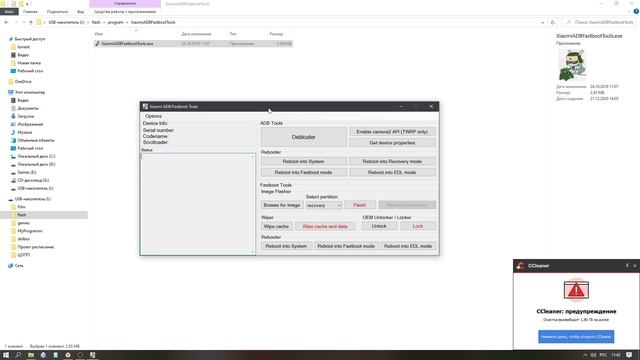Select Новая папка in Quick access
This screenshot has height=360, width=640.
tap(29, 63)
